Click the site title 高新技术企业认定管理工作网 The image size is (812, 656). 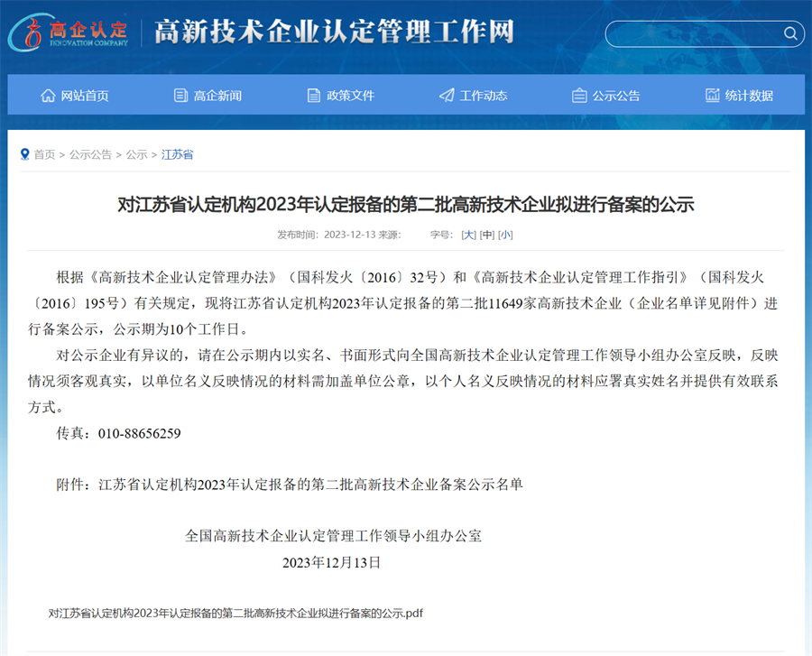tap(334, 32)
